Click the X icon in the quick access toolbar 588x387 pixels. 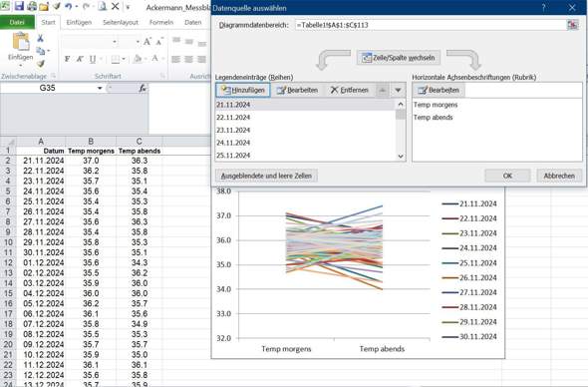coord(116,6)
